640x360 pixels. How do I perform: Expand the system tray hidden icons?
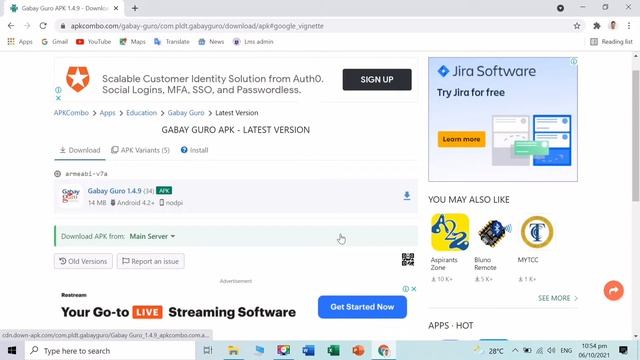(x=515, y=350)
